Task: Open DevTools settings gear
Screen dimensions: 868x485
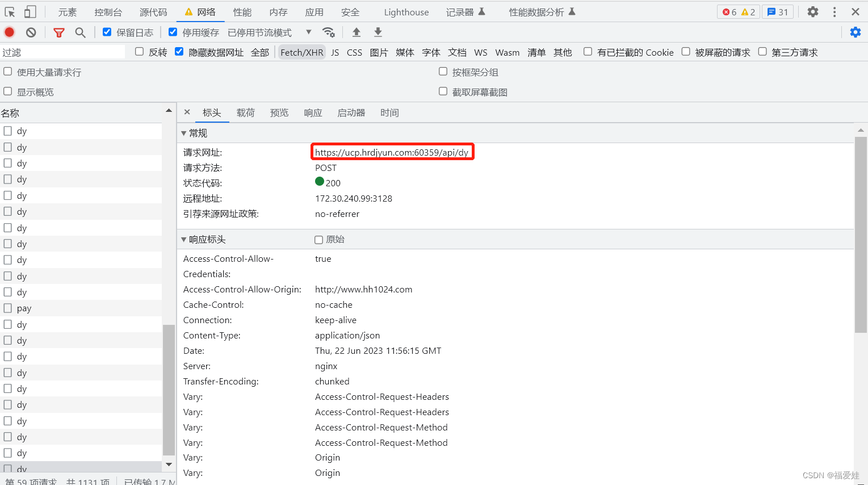Action: (814, 11)
